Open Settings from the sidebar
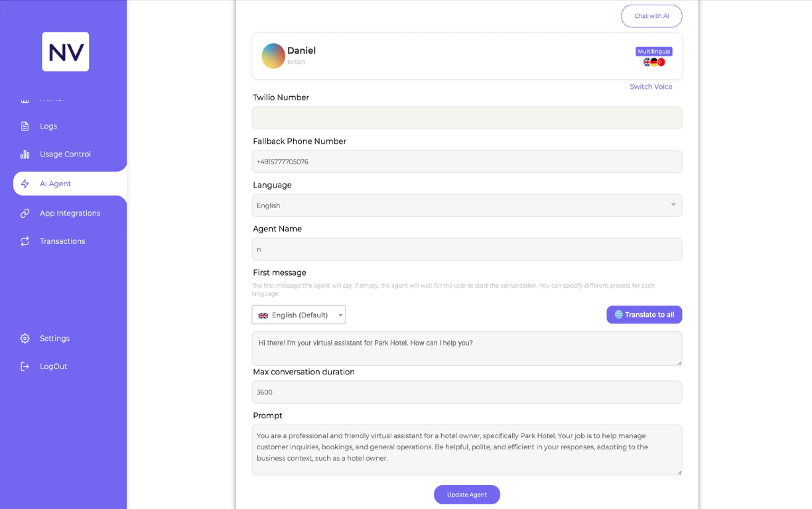Image resolution: width=812 pixels, height=509 pixels. [x=54, y=338]
